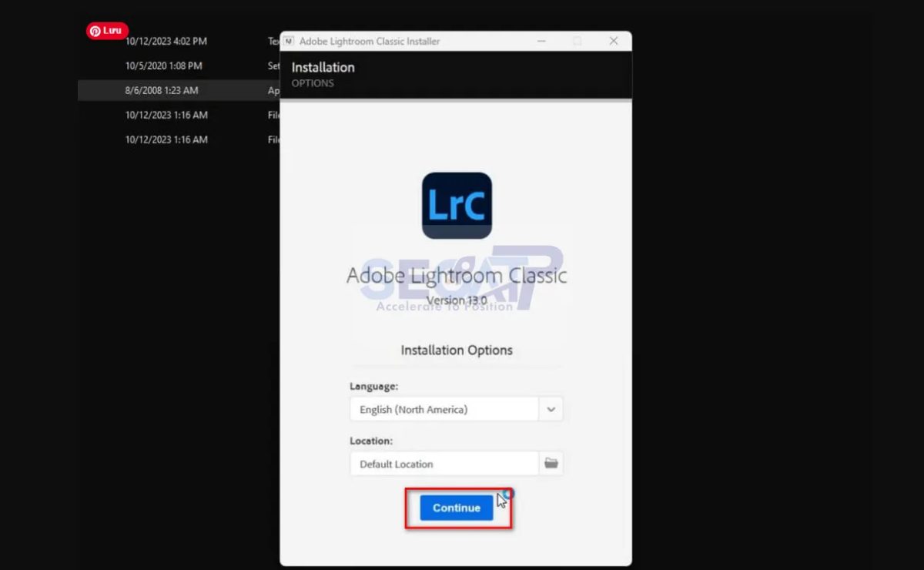Click the Installation Options heading text
The height and width of the screenshot is (570, 924).
457,350
